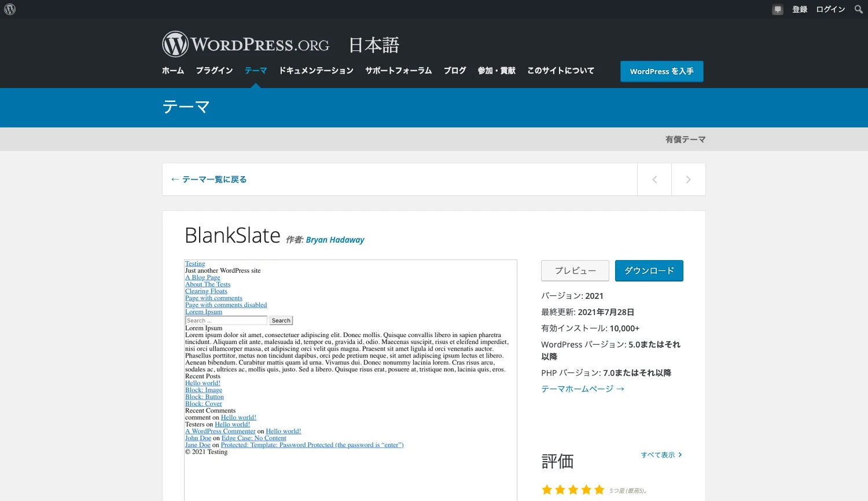Click PHP バージョン 7.0 text

(606, 373)
